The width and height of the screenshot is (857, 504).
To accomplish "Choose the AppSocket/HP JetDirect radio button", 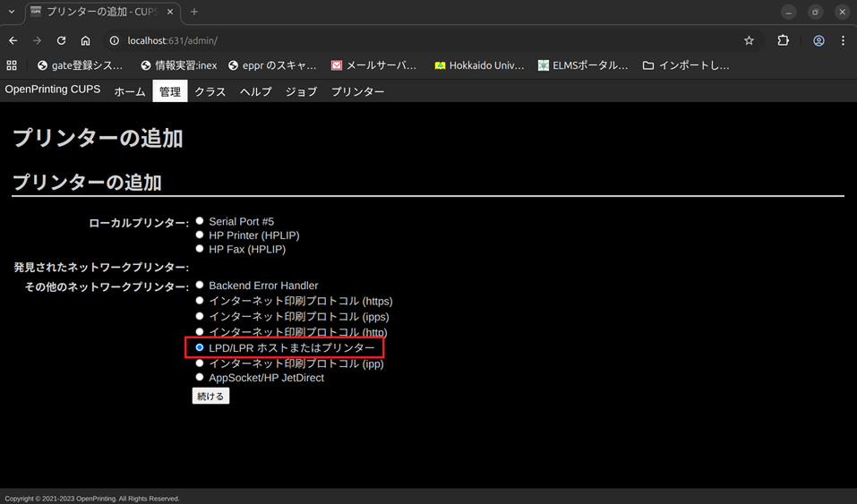I will click(x=200, y=378).
